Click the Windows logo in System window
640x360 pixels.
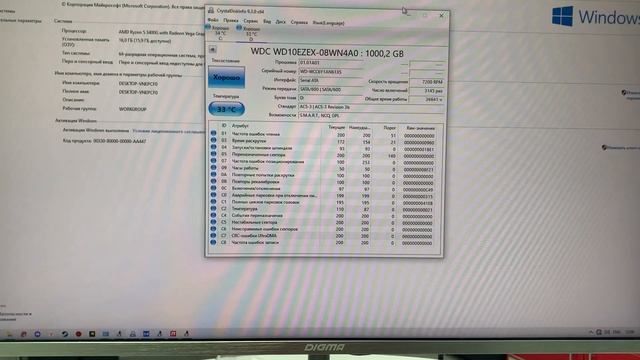coord(562,16)
